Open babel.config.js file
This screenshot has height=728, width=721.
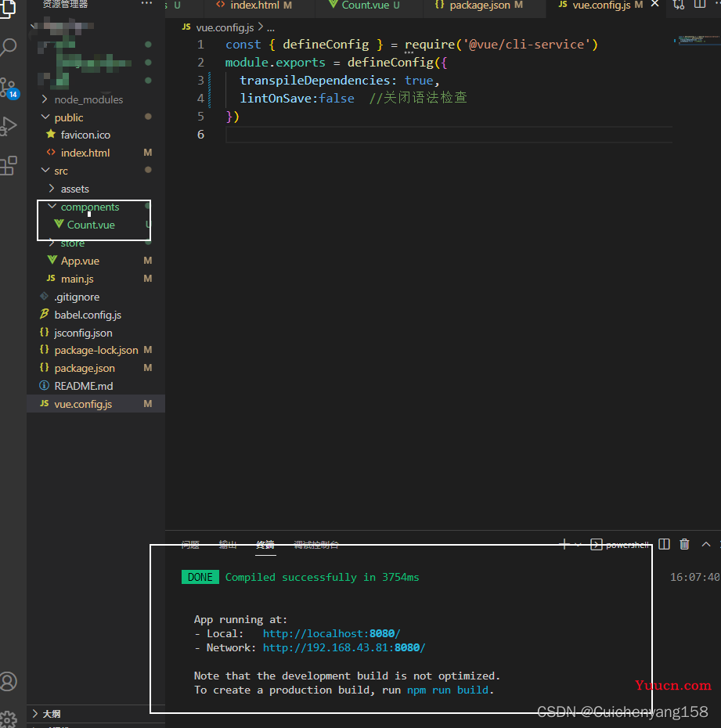coord(96,315)
